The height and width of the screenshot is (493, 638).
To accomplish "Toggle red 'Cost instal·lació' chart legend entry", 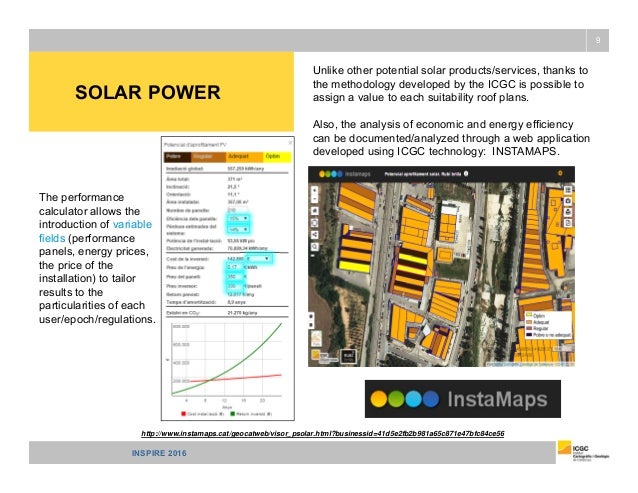I will [x=203, y=414].
